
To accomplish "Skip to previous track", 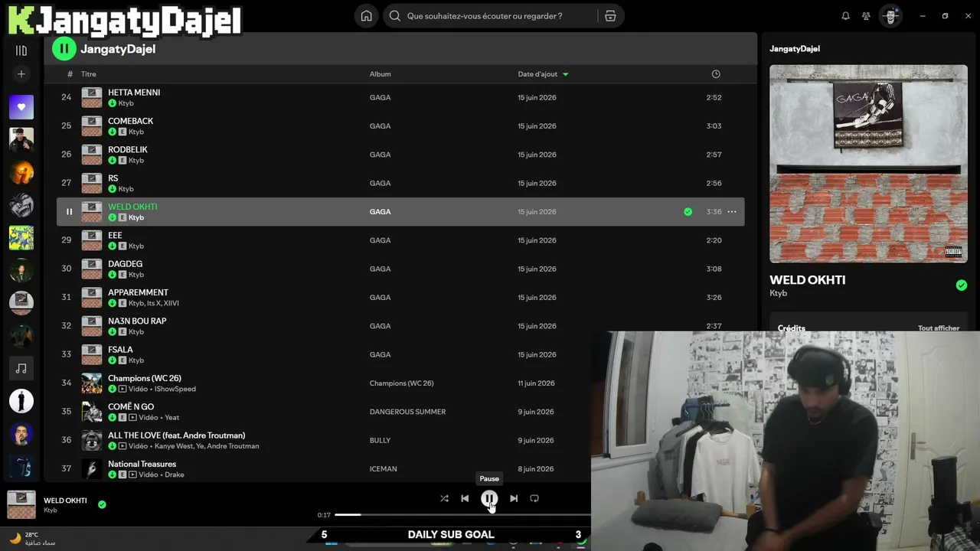I will click(465, 498).
